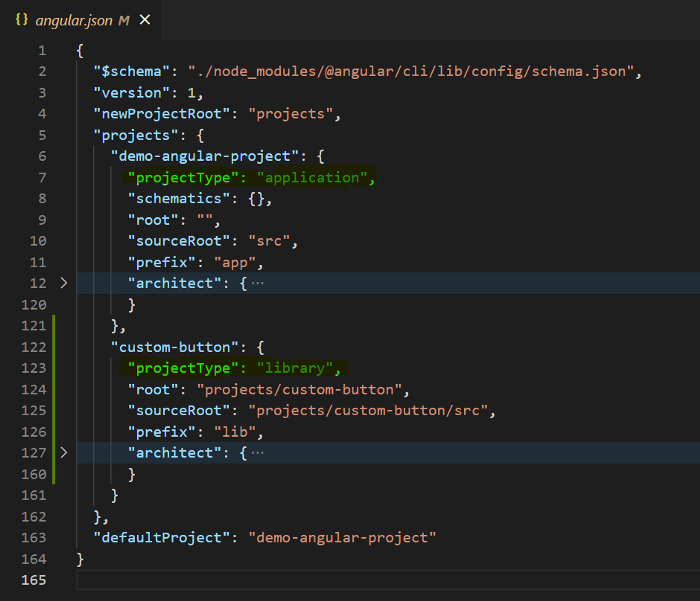Click the collapsed ellipsis after architect on line 127

(x=258, y=453)
